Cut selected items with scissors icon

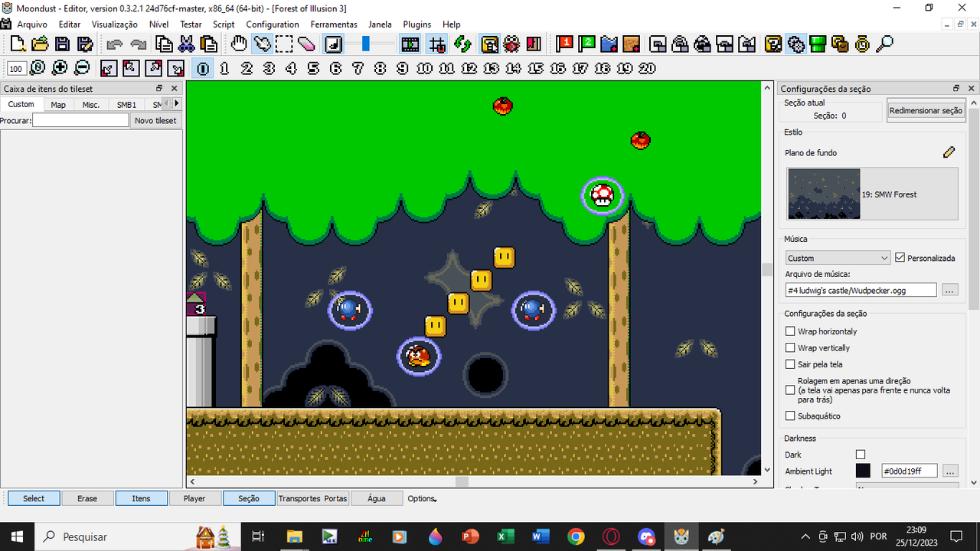[186, 44]
